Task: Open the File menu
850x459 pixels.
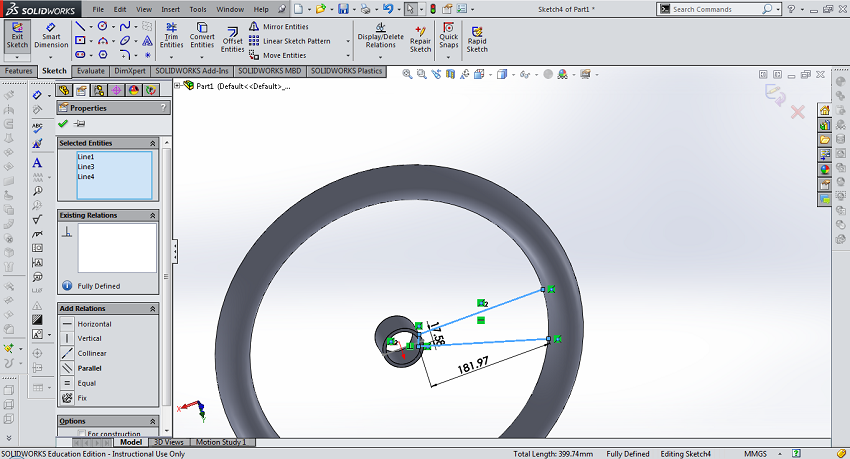Action: [98, 9]
